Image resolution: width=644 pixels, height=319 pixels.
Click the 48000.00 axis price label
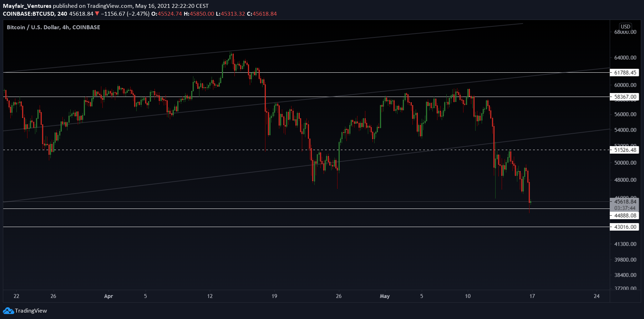tap(625, 180)
